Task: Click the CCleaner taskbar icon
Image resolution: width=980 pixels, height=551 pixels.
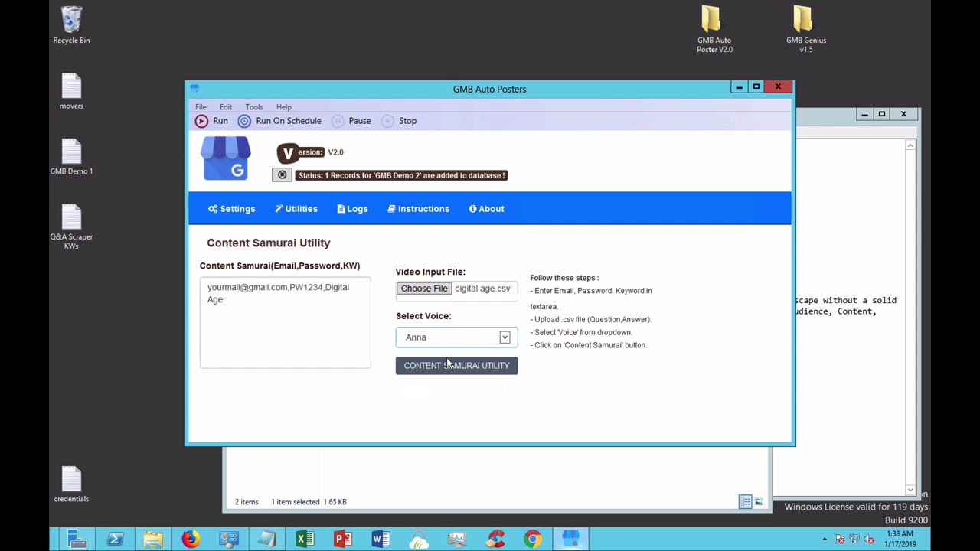Action: click(495, 540)
